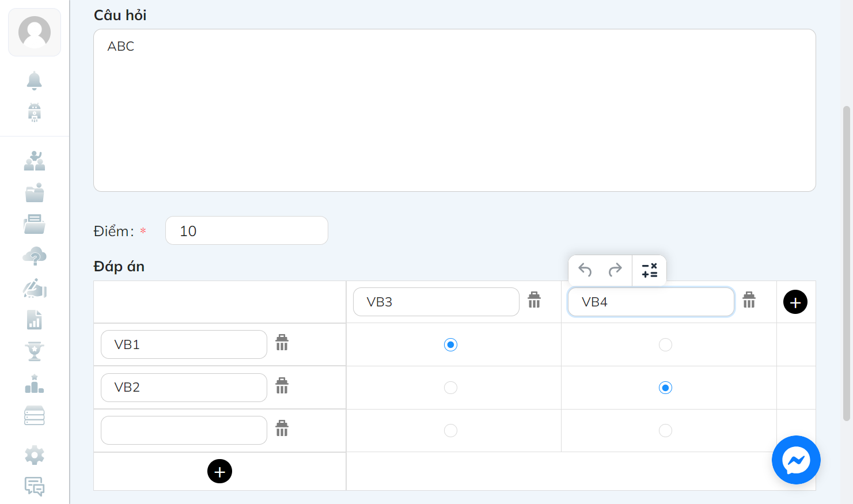Select the VB3 radio button for row VB2

tap(450, 388)
